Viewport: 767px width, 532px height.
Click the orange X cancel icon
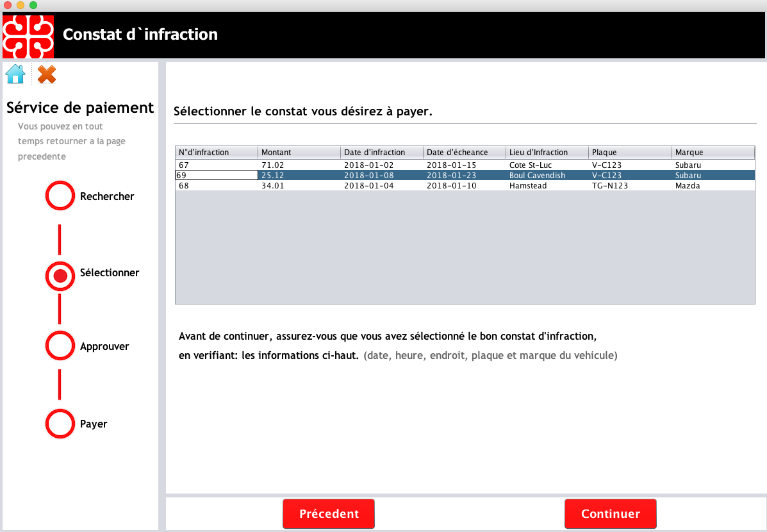(47, 74)
